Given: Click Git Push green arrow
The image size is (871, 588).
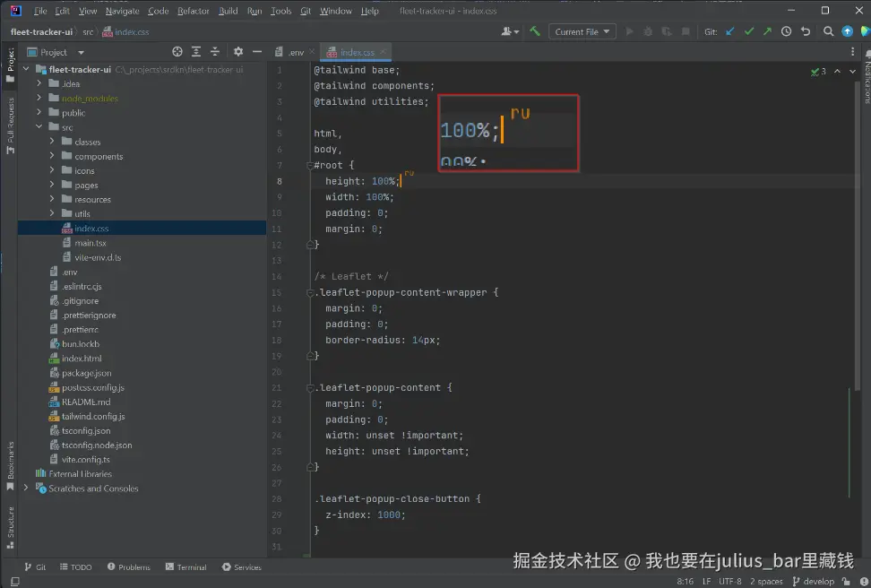Looking at the screenshot, I should pyautogui.click(x=767, y=31).
